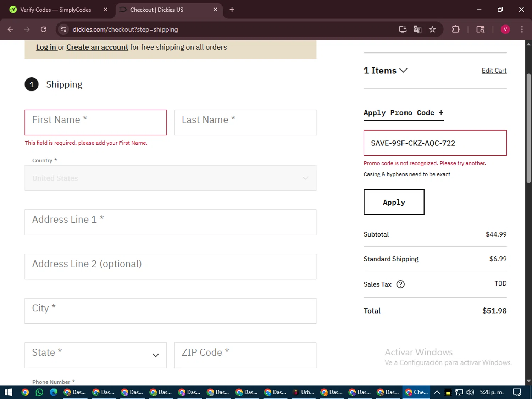Open the Windows Start menu
532x399 pixels.
(x=9, y=392)
